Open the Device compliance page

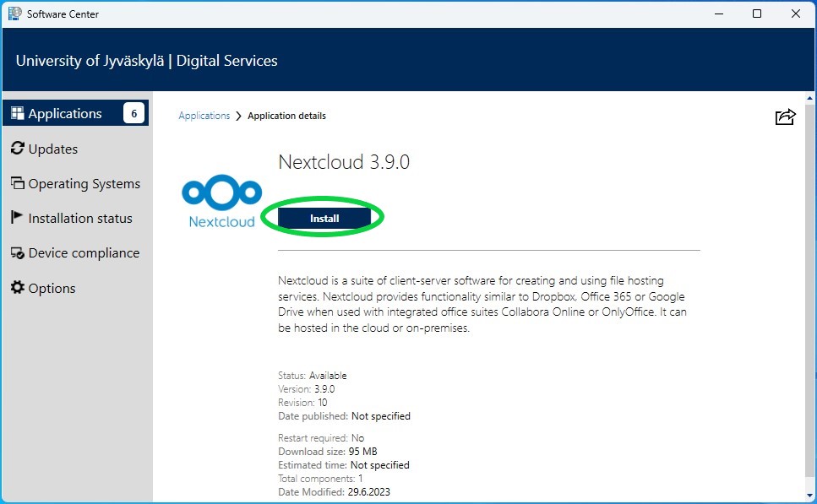[84, 253]
